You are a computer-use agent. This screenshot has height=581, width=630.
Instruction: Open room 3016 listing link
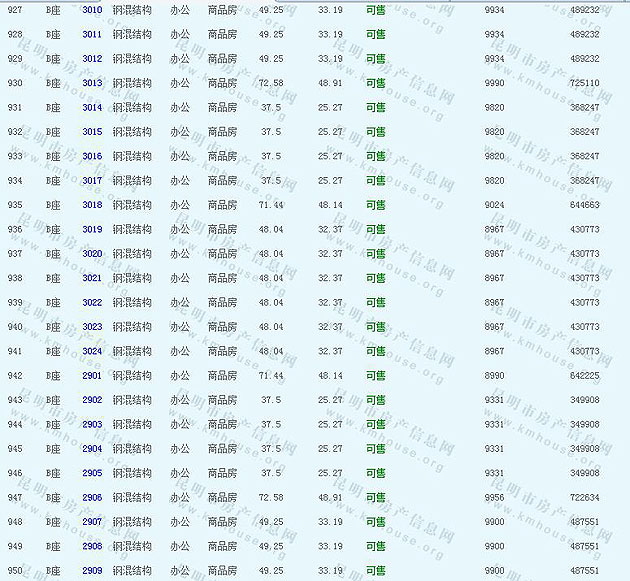click(x=92, y=156)
